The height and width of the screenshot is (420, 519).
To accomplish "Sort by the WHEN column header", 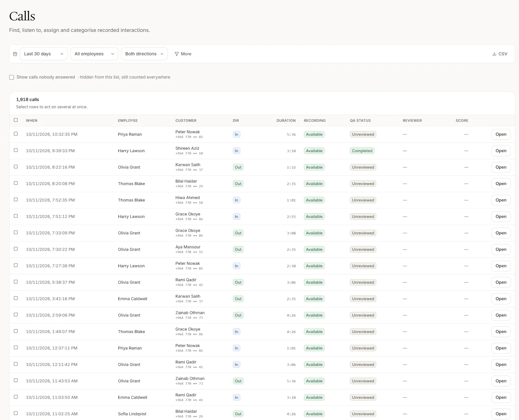I will click(x=32, y=121).
